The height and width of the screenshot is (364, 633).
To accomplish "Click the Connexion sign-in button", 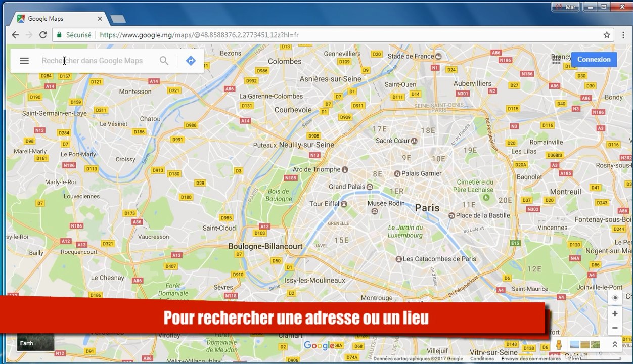I will pyautogui.click(x=594, y=59).
